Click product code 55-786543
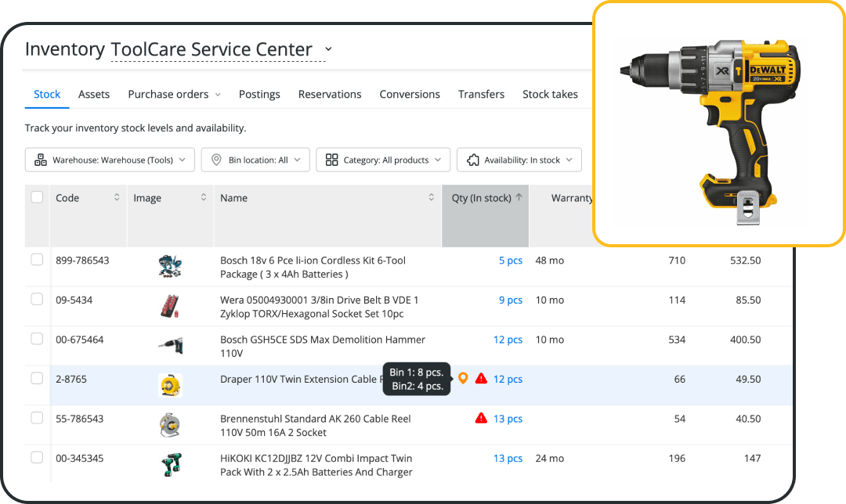This screenshot has height=504, width=846. pyautogui.click(x=79, y=419)
